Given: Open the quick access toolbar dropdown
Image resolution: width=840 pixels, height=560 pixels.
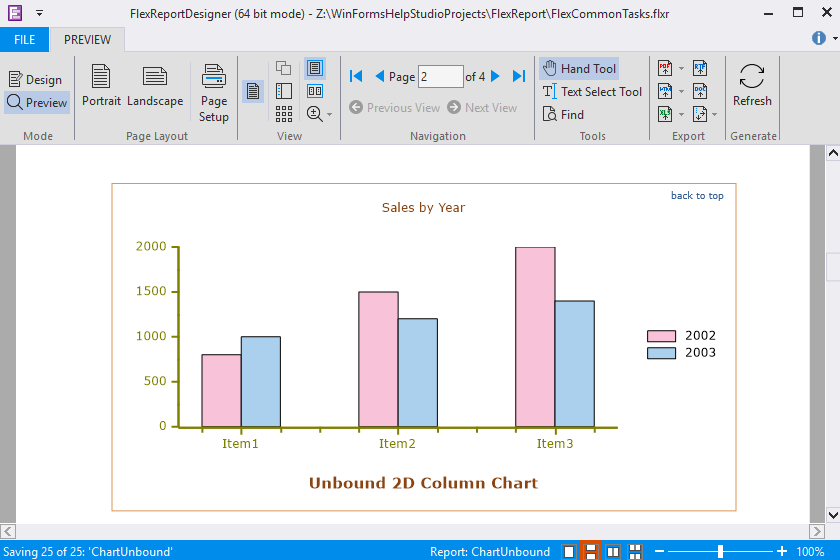Looking at the screenshot, I should tap(39, 14).
